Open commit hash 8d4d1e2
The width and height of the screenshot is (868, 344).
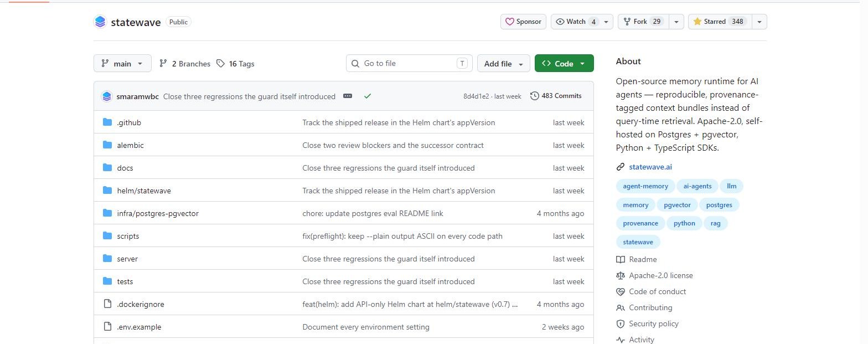pyautogui.click(x=476, y=96)
